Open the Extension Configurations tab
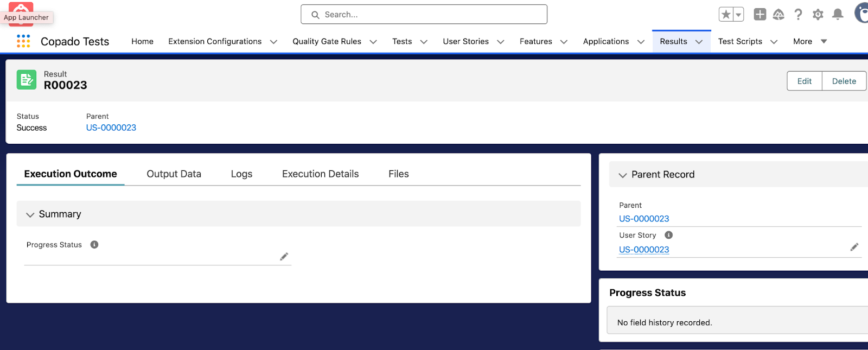This screenshot has width=868, height=350. click(x=215, y=41)
